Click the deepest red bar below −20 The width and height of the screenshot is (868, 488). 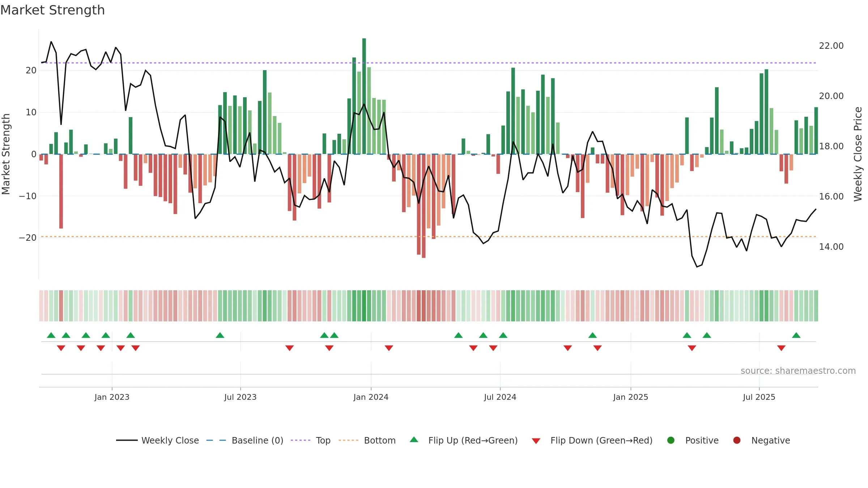click(424, 206)
